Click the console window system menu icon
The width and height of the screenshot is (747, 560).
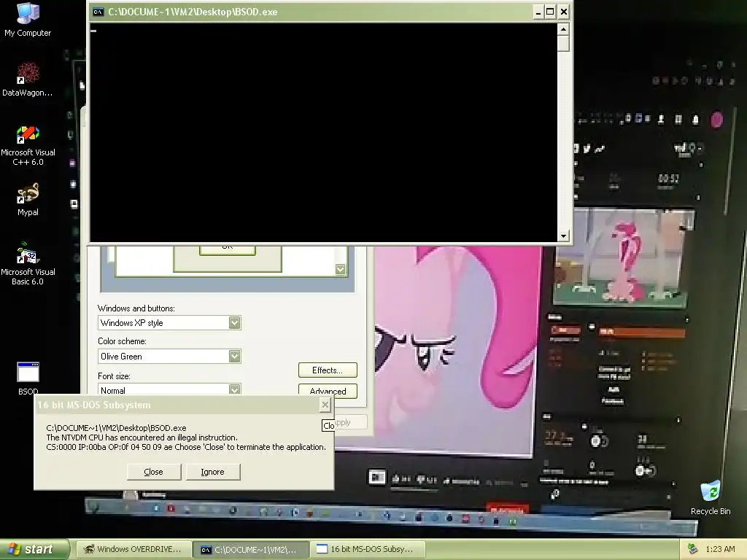pos(98,12)
